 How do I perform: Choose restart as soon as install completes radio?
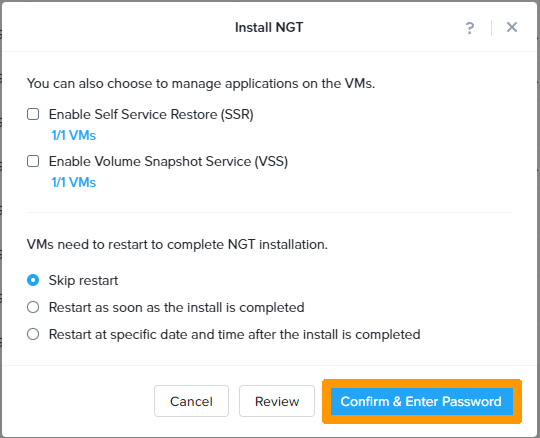click(33, 307)
